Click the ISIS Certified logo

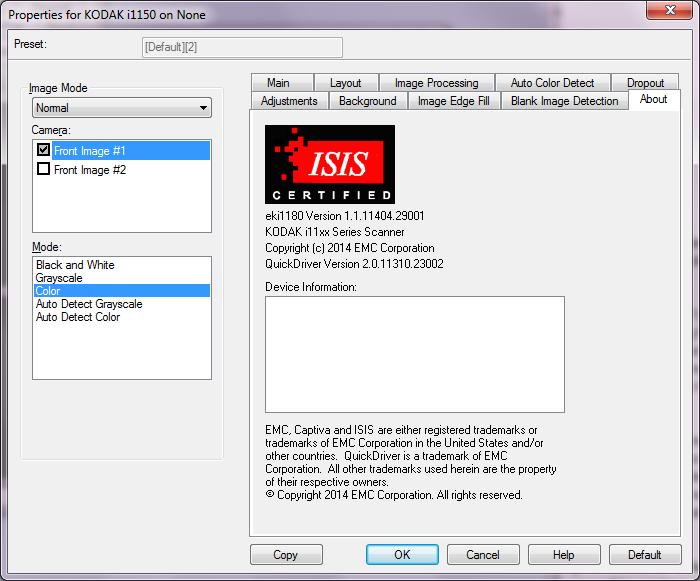[x=330, y=164]
